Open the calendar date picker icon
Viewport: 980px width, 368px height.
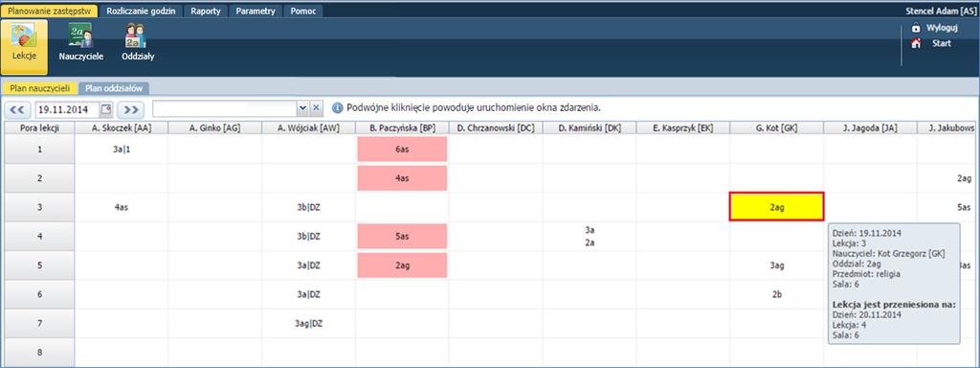point(105,109)
